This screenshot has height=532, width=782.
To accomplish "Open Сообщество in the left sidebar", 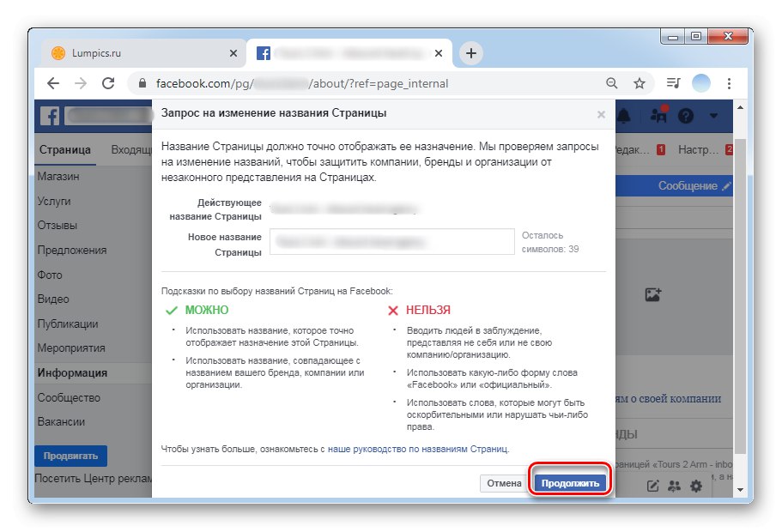I will (69, 397).
